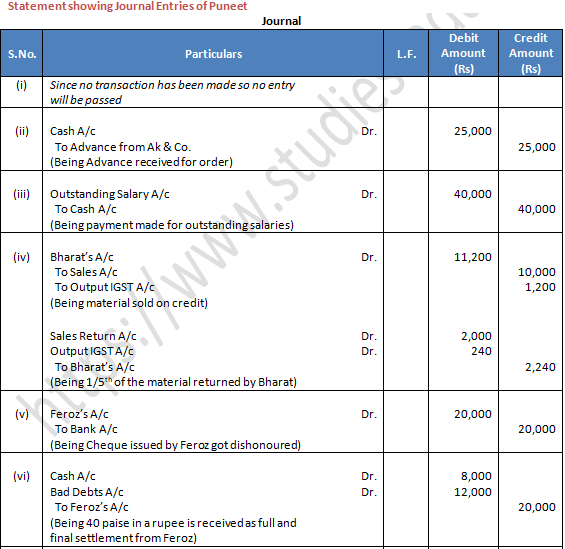Screen dimensions: 565x549
Task: Select the 'Journal' heading above the table
Action: pyautogui.click(x=281, y=21)
